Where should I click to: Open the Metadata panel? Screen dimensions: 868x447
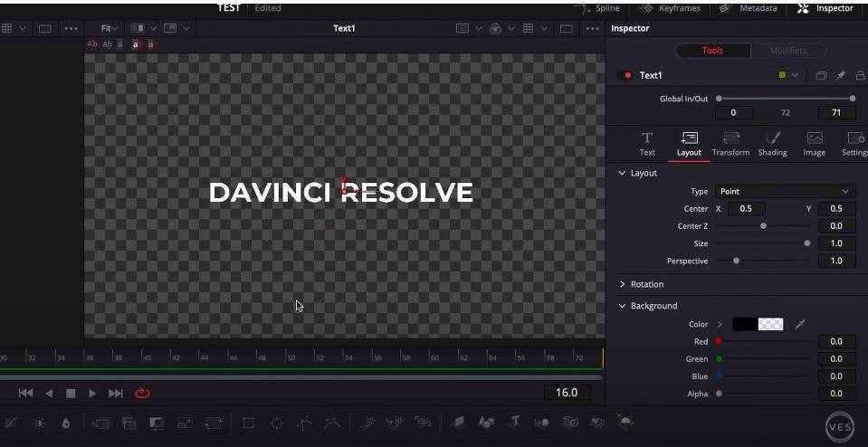[749, 8]
